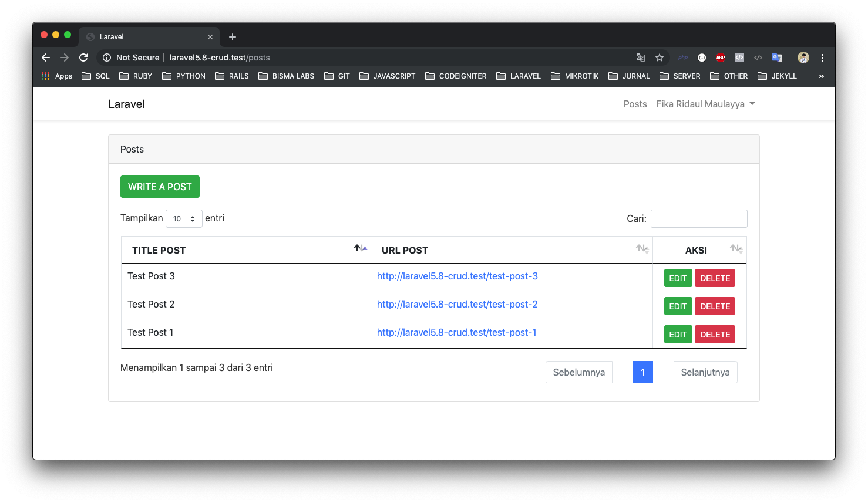Image resolution: width=868 pixels, height=503 pixels.
Task: Open the JAVASCRIPT bookmark folder
Action: click(388, 76)
